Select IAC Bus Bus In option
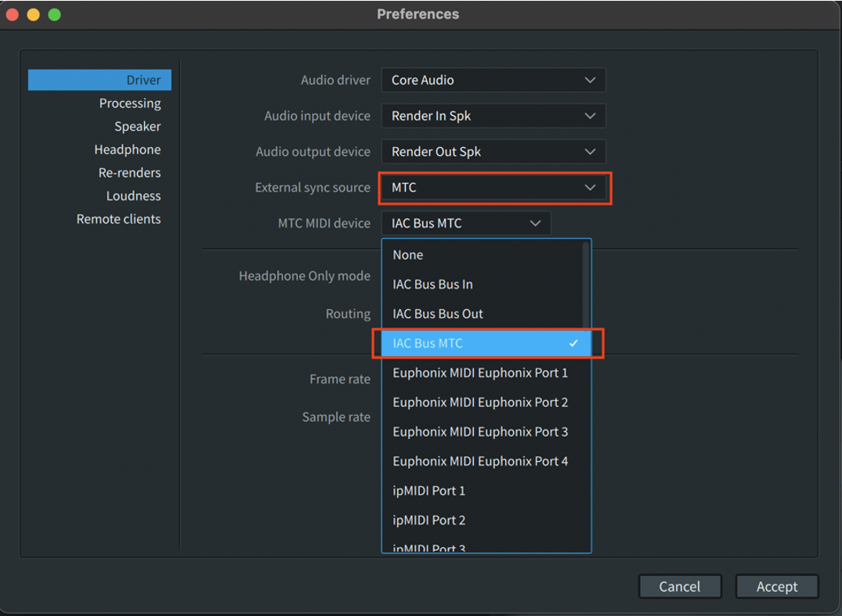 pyautogui.click(x=432, y=284)
